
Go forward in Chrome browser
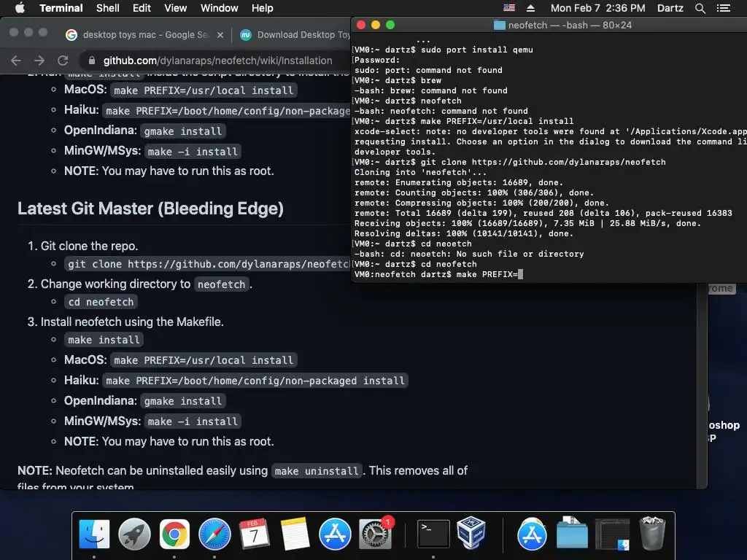click(39, 61)
